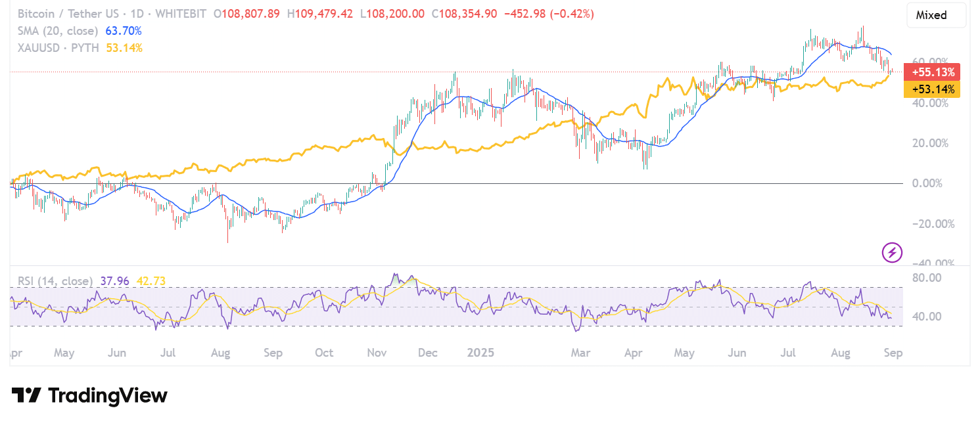Click the May label on time axis
This screenshot has height=425, width=980.
point(64,353)
